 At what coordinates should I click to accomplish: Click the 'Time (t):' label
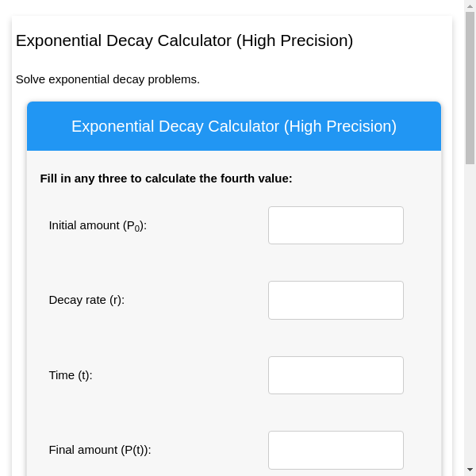point(71,375)
